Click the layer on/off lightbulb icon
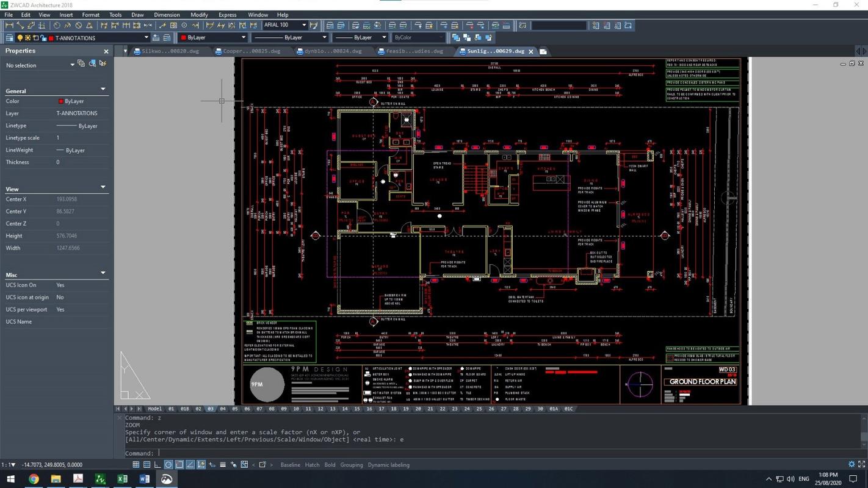This screenshot has height=488, width=868. click(20, 38)
